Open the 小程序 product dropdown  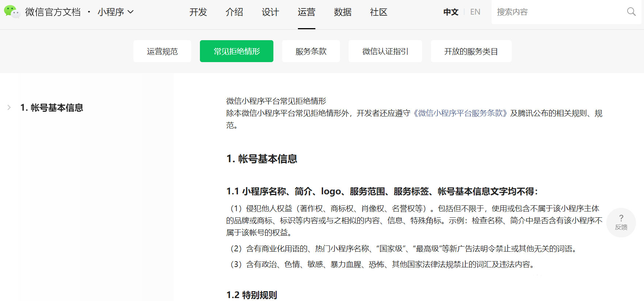pyautogui.click(x=115, y=12)
